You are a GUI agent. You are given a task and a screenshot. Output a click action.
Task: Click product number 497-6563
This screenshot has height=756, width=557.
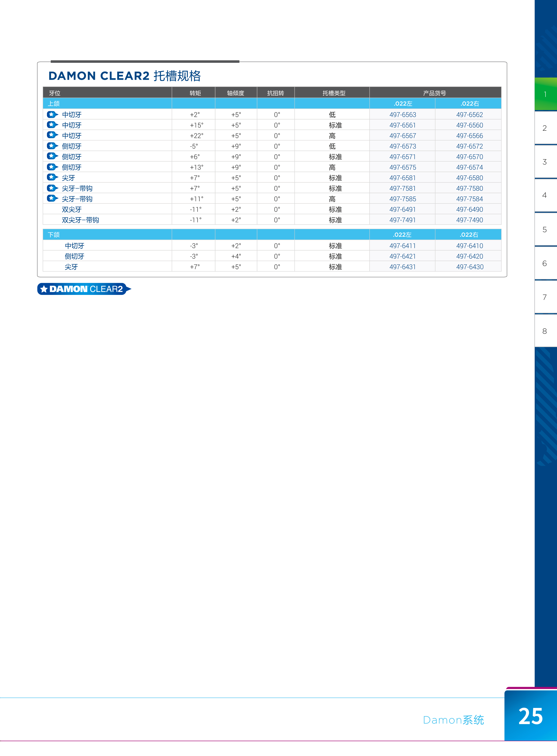pyautogui.click(x=402, y=115)
